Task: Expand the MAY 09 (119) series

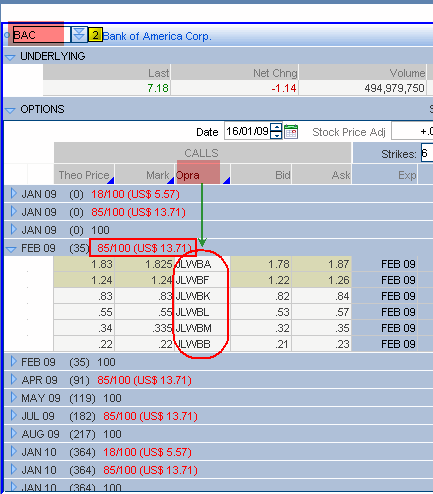Action: click(x=14, y=397)
